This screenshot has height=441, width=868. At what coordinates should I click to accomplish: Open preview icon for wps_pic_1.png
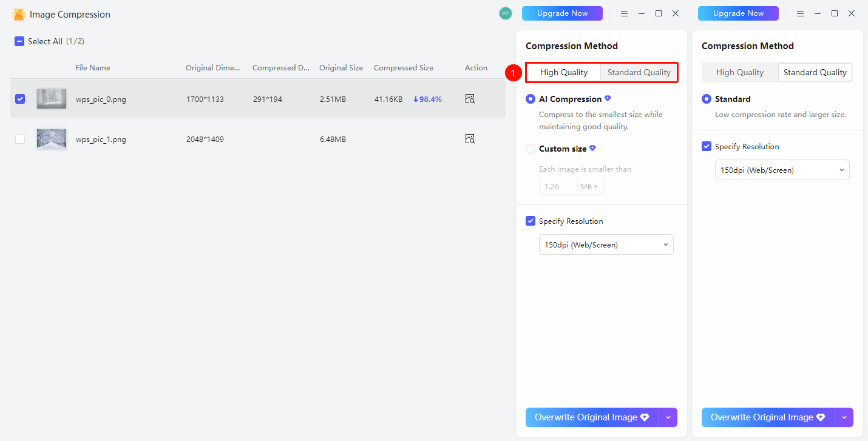coord(470,139)
